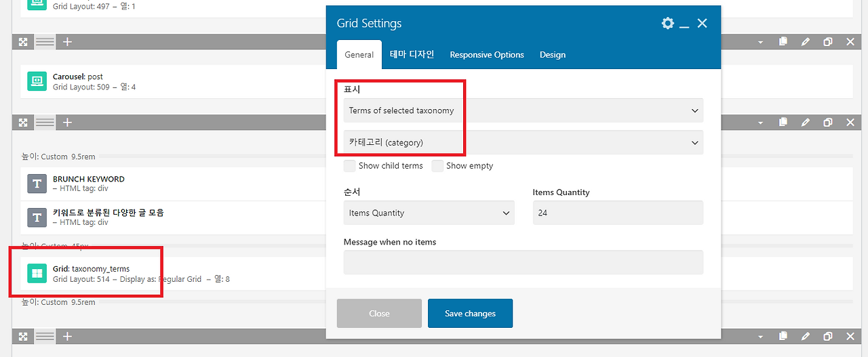The image size is (868, 357).
Task: Edit the BRUNCH KEYWORD row via pencil icon
Action: (806, 123)
